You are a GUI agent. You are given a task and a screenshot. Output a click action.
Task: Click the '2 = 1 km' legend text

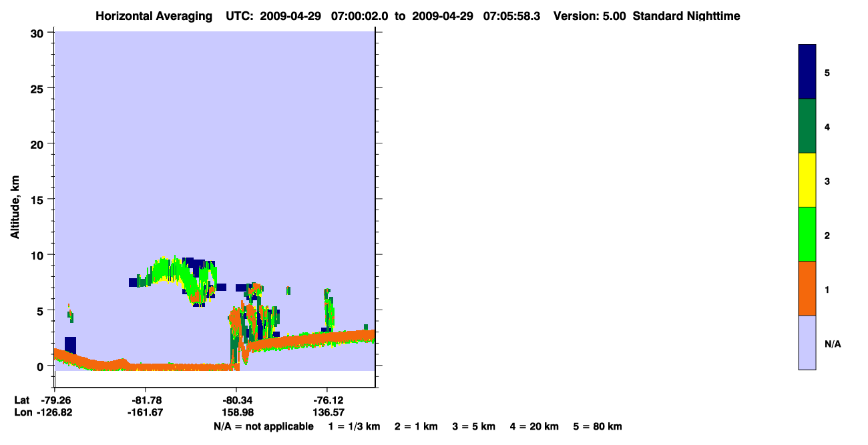(416, 426)
